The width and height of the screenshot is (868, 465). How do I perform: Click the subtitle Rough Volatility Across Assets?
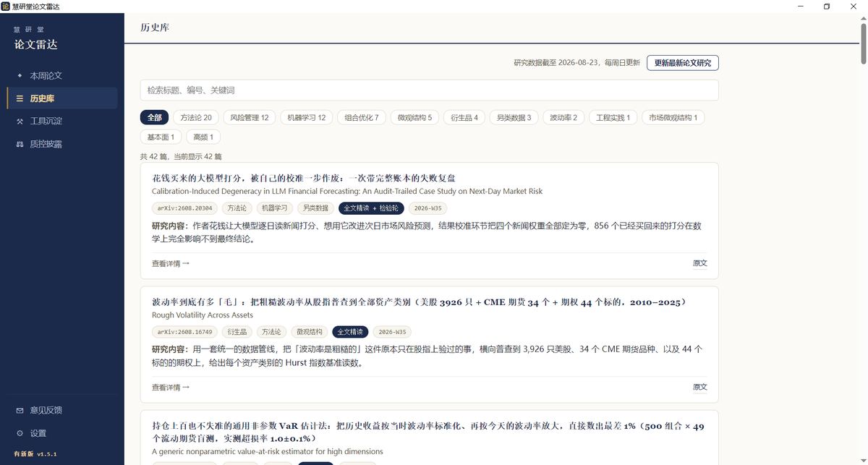click(203, 315)
